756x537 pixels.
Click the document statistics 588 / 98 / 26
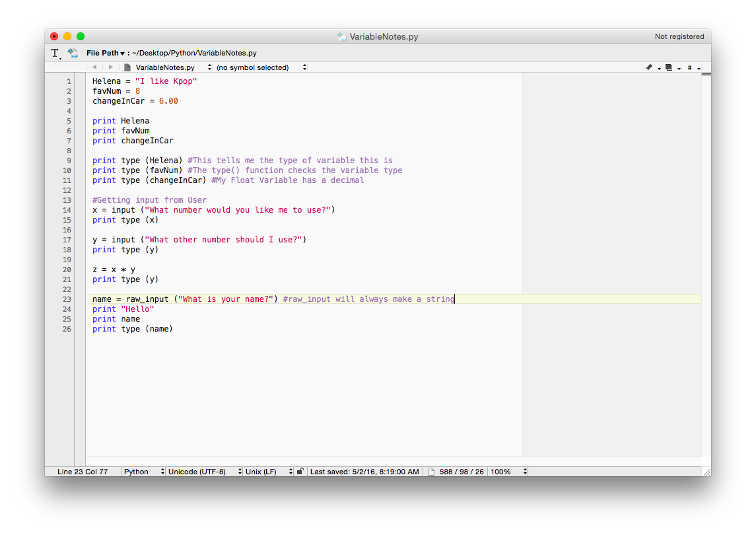pos(462,472)
